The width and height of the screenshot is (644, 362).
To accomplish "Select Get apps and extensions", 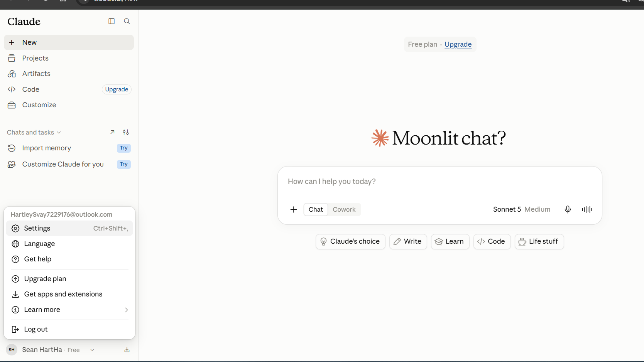I will point(69,294).
